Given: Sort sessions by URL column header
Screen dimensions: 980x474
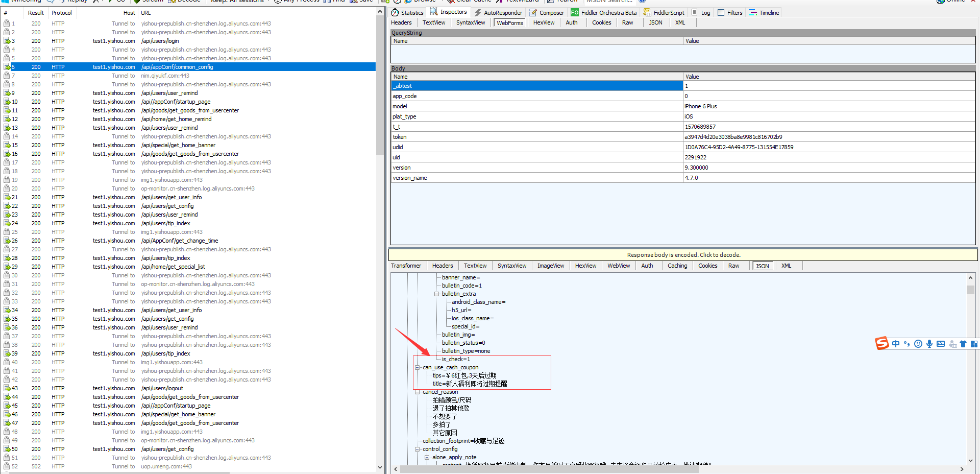Looking at the screenshot, I should pyautogui.click(x=257, y=13).
